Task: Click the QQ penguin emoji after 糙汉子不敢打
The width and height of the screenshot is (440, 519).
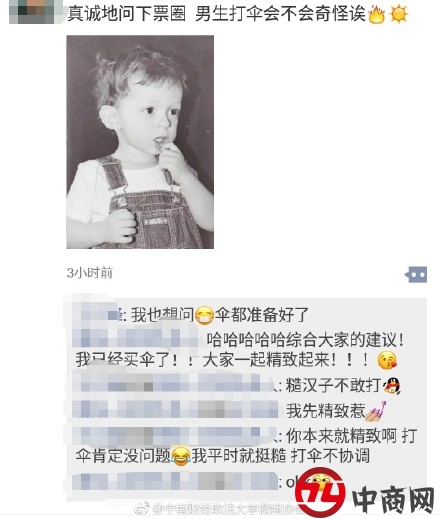Action: pos(392,386)
